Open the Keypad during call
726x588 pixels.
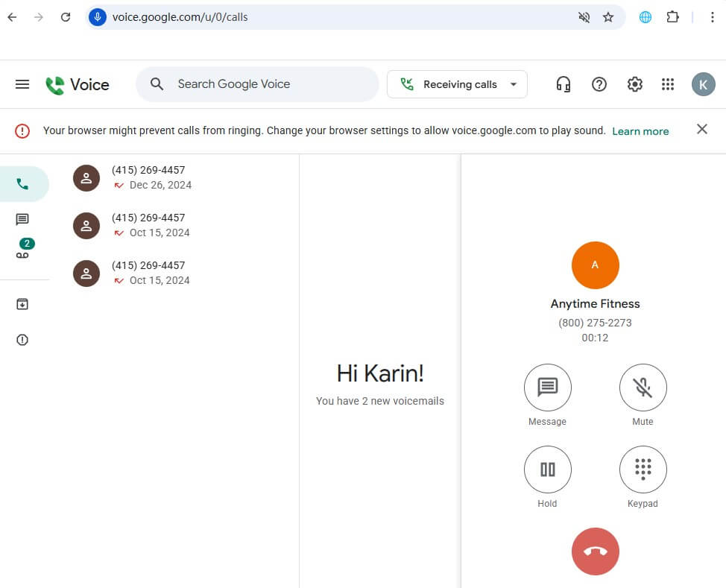click(643, 469)
